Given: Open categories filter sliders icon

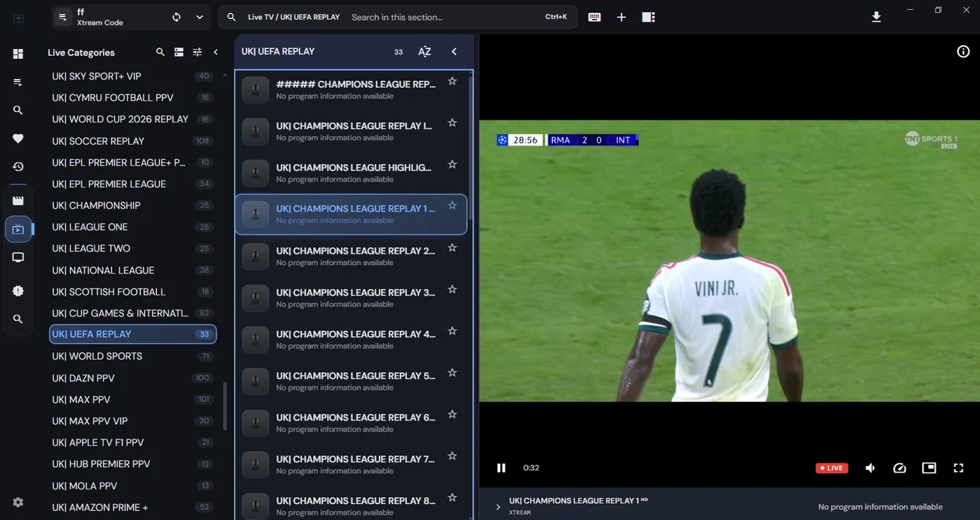Looking at the screenshot, I should coord(198,52).
